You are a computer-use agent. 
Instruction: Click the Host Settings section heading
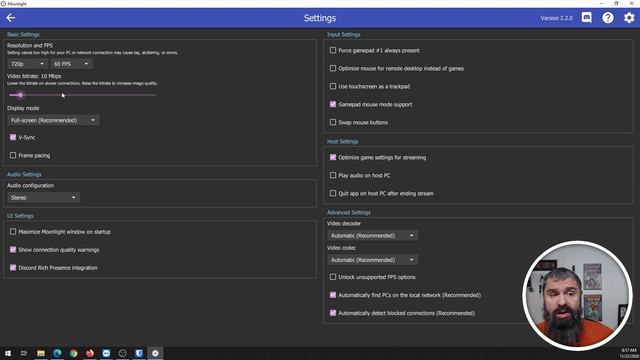pos(342,142)
